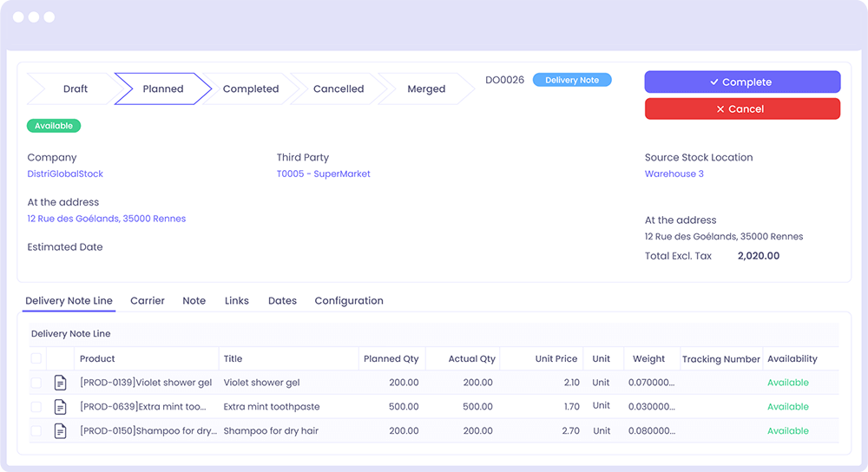Open document icon for Violet shower gel row

click(x=61, y=383)
